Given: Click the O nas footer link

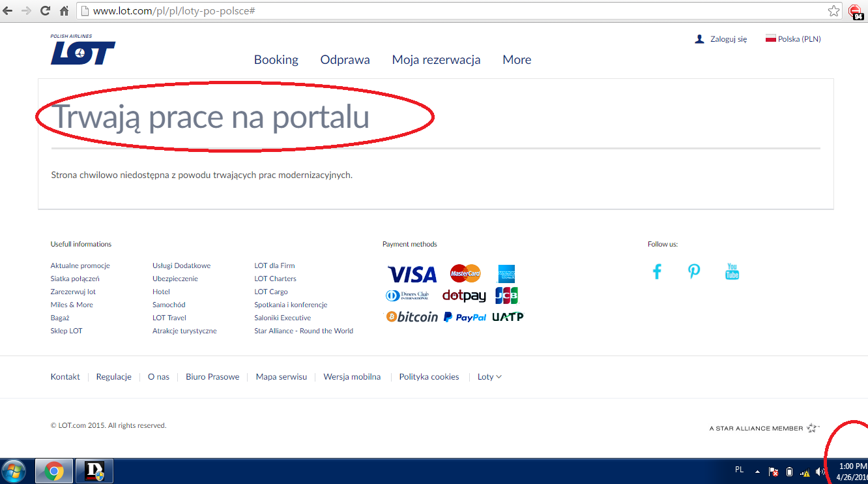Looking at the screenshot, I should point(158,377).
